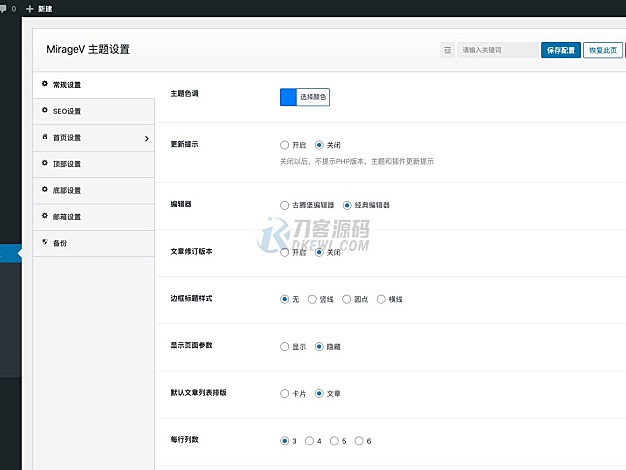Click home icon of 首页设置 tab
Viewport: 626px width, 470px height.
click(45, 137)
